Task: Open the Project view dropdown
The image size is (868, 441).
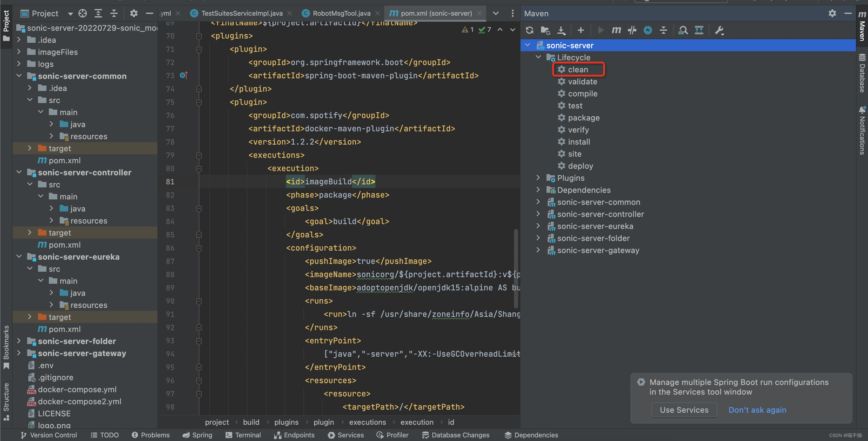Action: [x=70, y=14]
